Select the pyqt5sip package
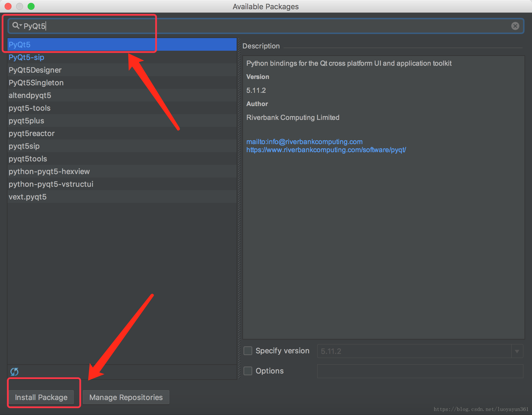 [x=122, y=146]
